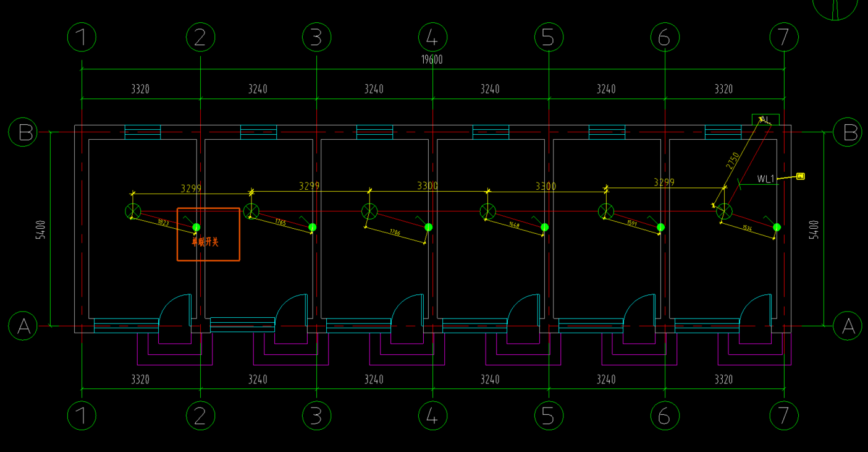Select top wall window between axes 2-3

(258, 132)
